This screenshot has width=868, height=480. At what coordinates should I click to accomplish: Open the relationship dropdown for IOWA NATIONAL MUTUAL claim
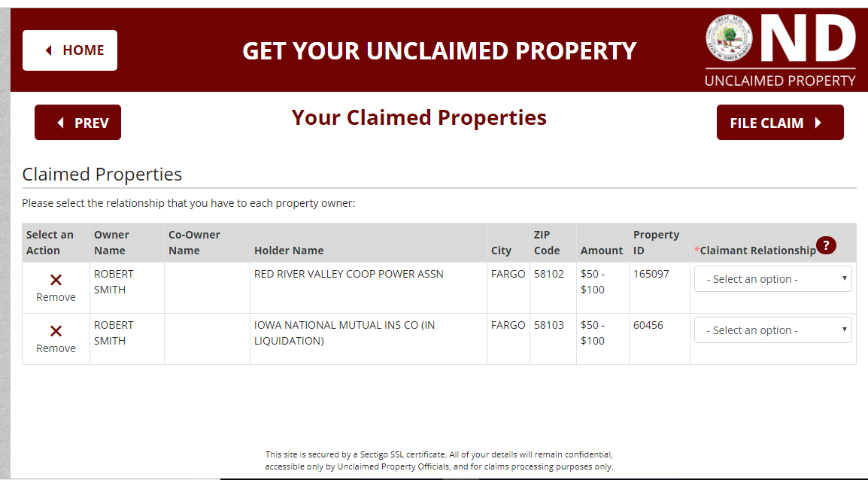point(772,330)
